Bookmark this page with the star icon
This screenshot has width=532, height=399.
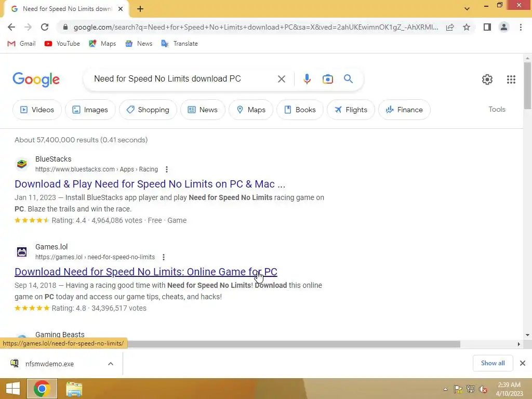467,27
